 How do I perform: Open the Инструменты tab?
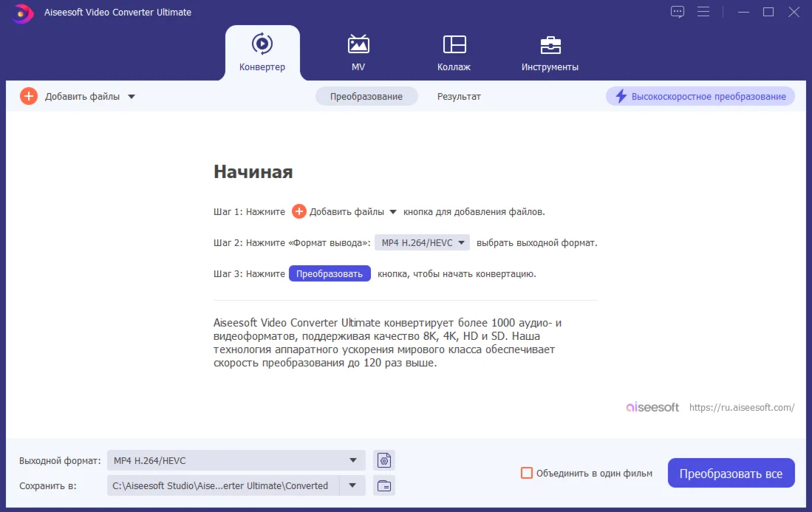coord(550,53)
